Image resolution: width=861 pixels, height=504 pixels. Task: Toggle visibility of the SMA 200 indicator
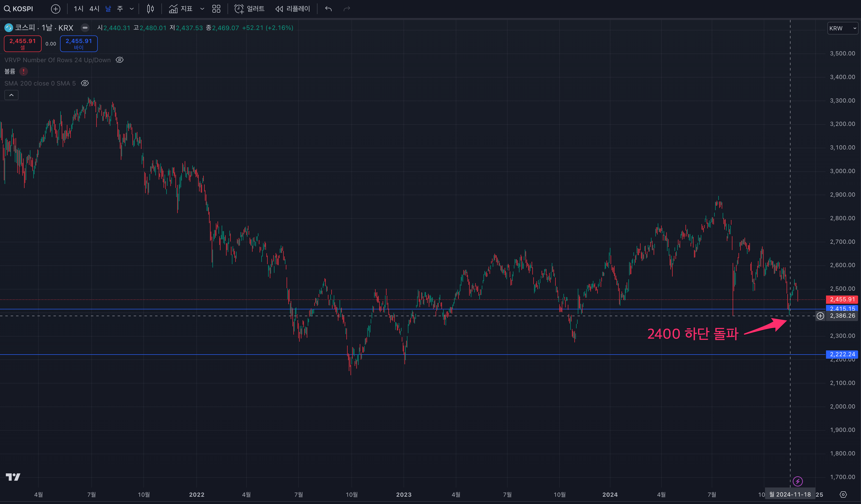85,83
